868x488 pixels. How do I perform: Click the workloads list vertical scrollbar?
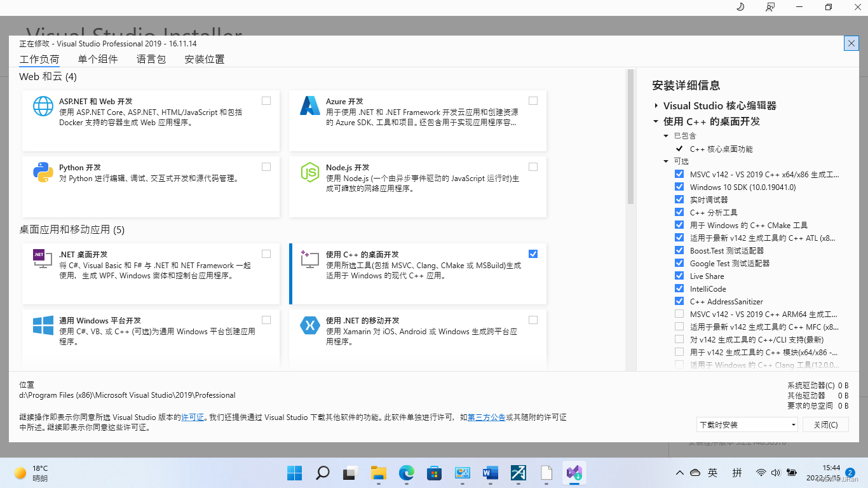point(630,137)
